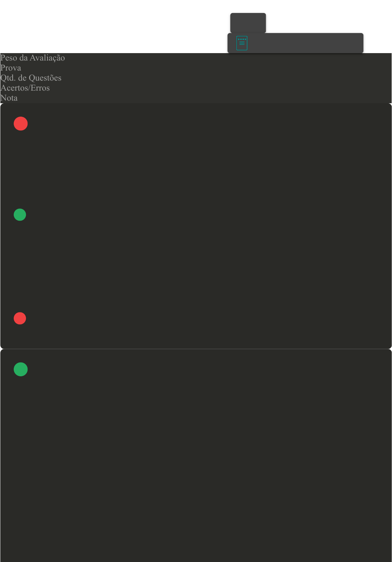Viewport: 392px width, 562px height.
Task: Click the white blank area at page top-left
Action: (111, 26)
